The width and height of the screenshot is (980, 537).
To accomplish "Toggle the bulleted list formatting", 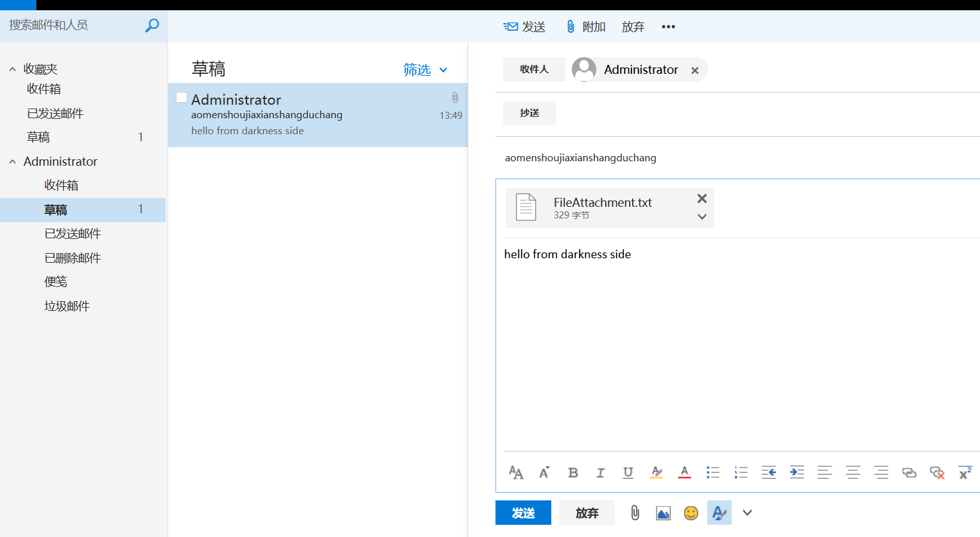I will 712,472.
